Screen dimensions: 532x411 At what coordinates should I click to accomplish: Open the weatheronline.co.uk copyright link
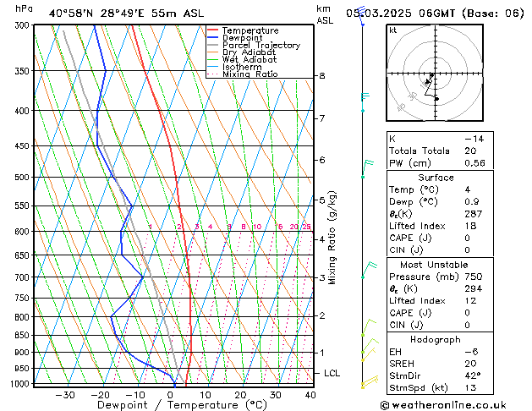pos(457,404)
